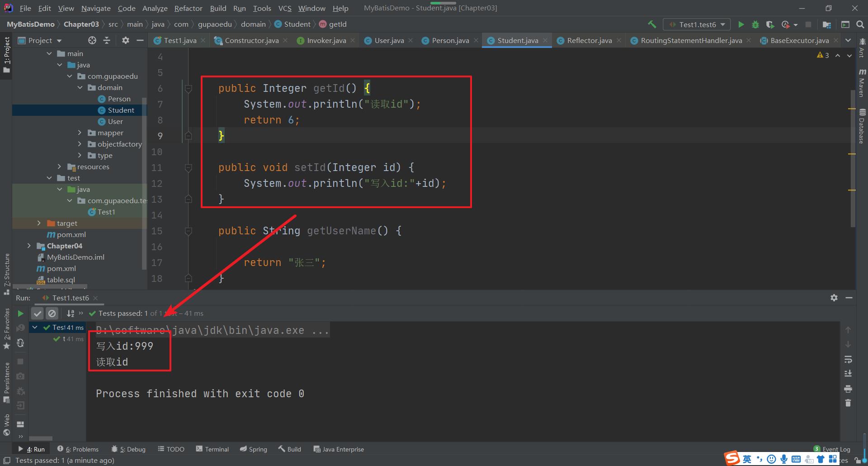Open the Java Enterprise tool window
The height and width of the screenshot is (466, 868).
click(x=339, y=449)
